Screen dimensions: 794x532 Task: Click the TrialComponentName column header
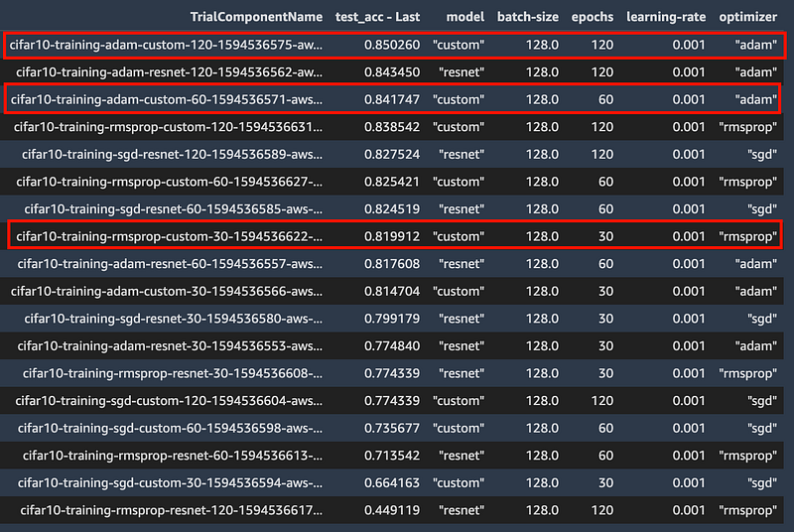[256, 17]
